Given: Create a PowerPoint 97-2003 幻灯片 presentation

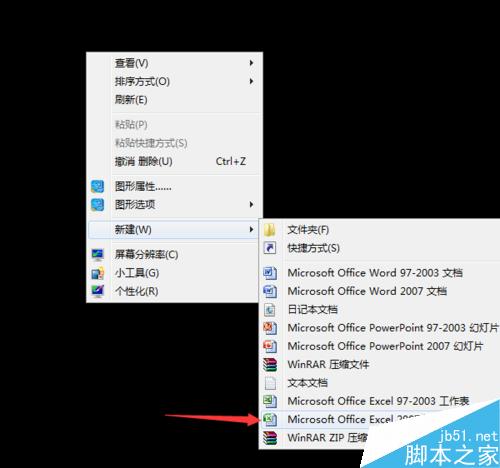Looking at the screenshot, I should pyautogui.click(x=380, y=328).
